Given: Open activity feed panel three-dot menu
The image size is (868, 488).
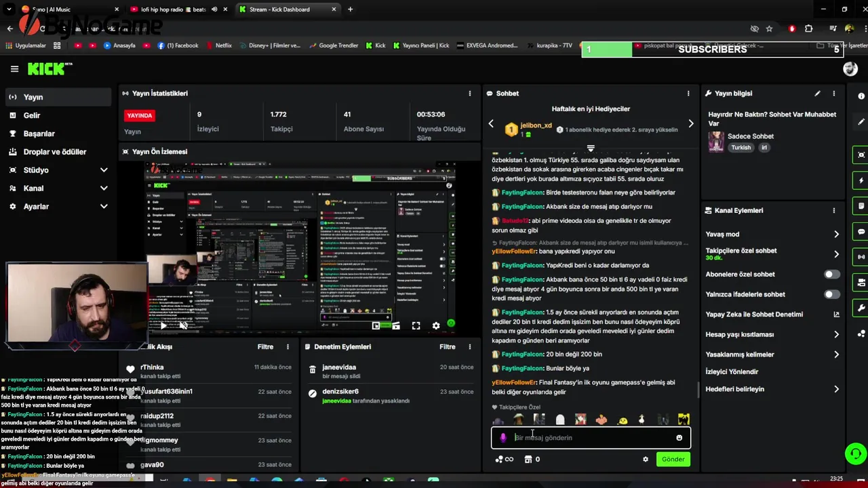Looking at the screenshot, I should coord(288,347).
